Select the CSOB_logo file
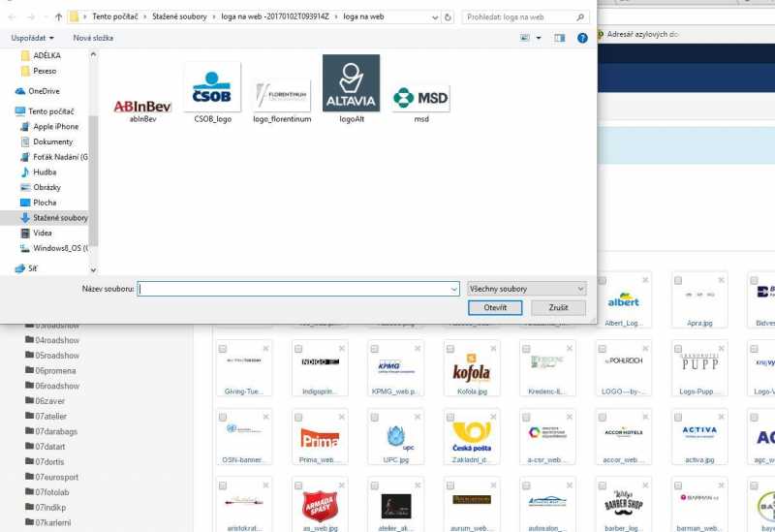Image resolution: width=775 pixels, height=532 pixels. [x=212, y=93]
